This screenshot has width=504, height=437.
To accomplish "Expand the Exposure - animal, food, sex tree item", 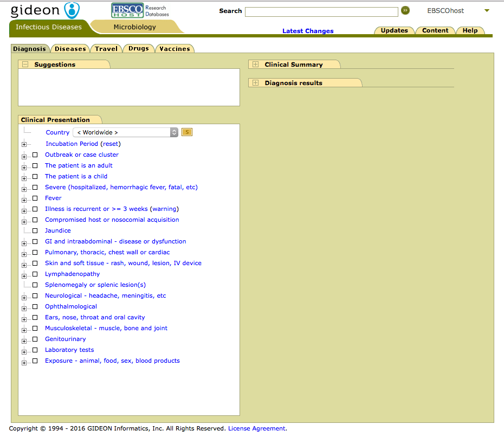I will (x=24, y=362).
